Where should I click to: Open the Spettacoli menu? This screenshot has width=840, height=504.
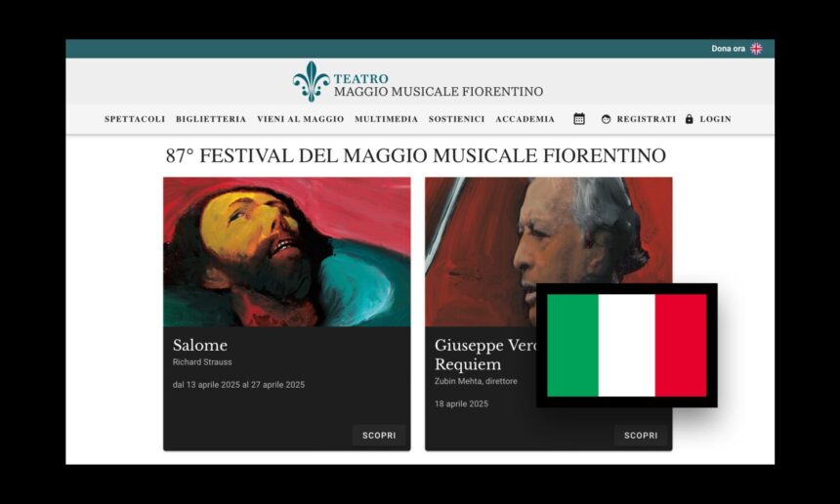point(135,119)
